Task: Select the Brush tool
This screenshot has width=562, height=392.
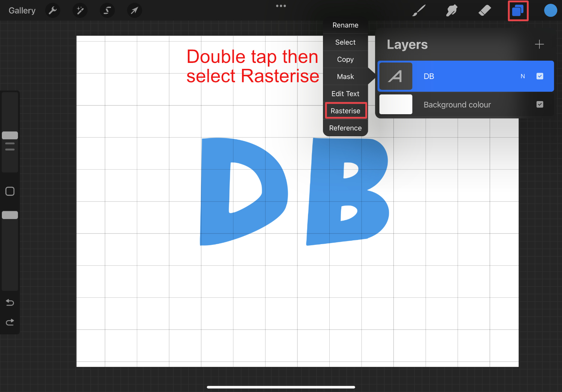Action: (x=419, y=10)
